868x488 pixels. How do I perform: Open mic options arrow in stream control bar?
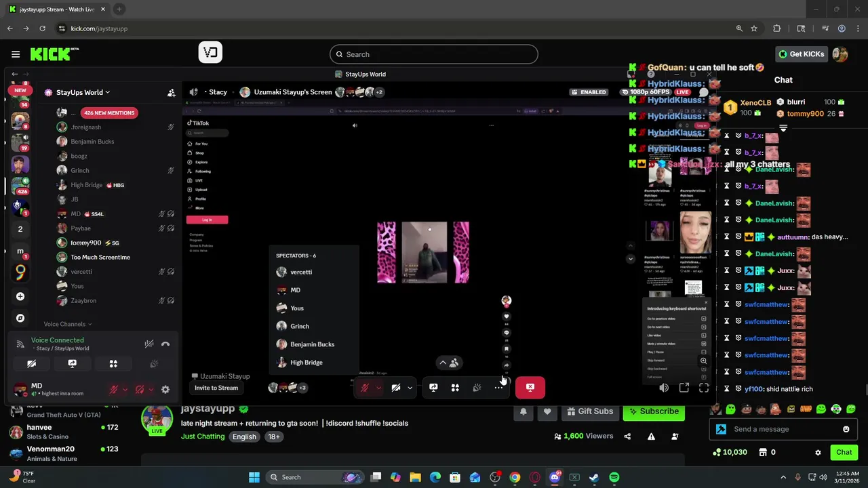pos(378,388)
